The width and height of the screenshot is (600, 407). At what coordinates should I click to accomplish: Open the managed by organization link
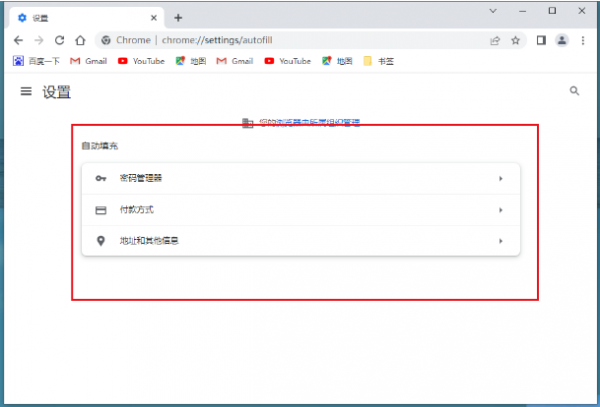(x=318, y=122)
